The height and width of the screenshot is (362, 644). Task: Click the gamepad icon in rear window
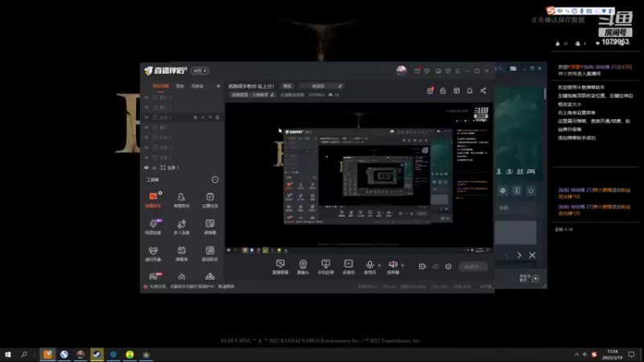click(531, 171)
